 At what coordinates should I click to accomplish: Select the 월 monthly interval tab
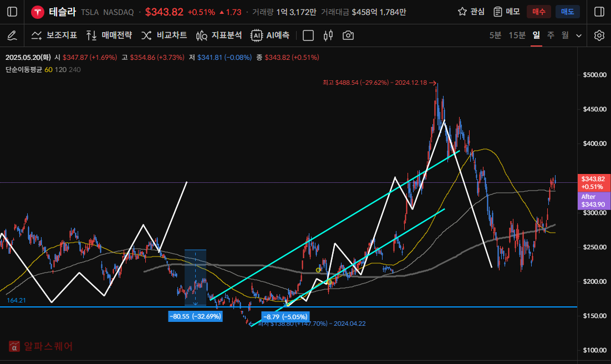[x=565, y=35]
